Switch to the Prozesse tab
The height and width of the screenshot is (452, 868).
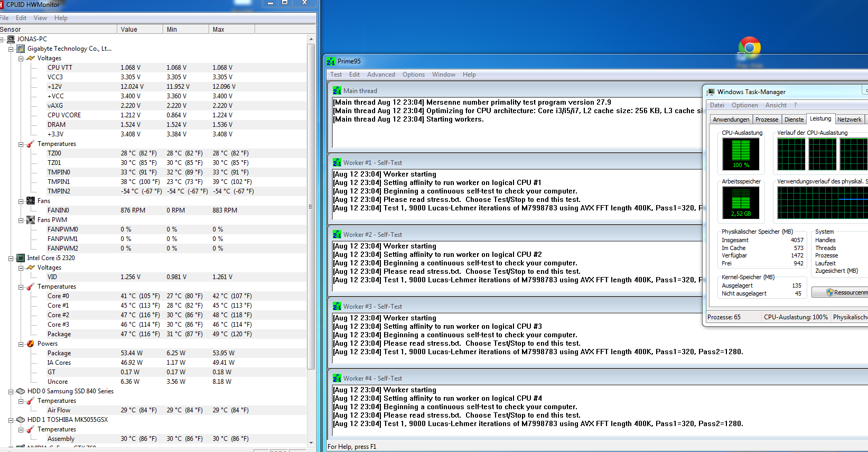pos(767,119)
